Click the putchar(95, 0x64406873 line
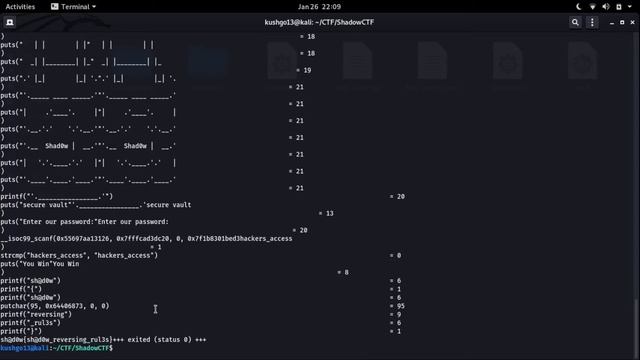The image size is (640, 360). (x=55, y=306)
